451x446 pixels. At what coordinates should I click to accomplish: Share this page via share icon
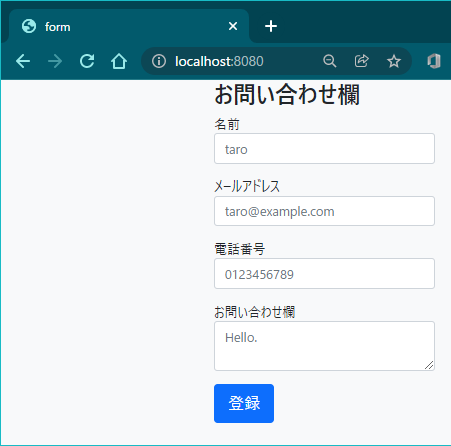[362, 61]
